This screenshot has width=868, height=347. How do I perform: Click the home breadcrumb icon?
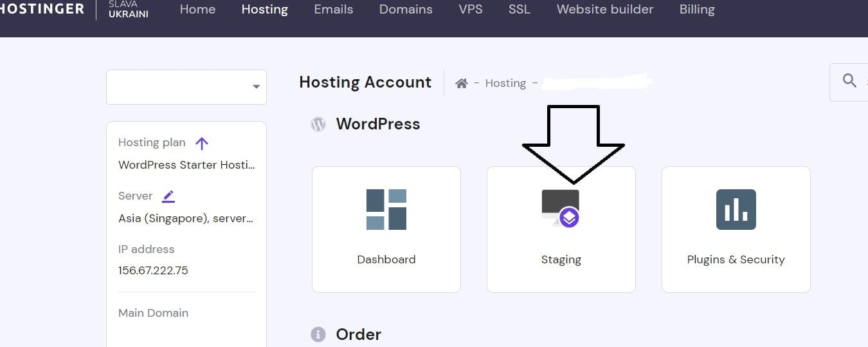[461, 83]
